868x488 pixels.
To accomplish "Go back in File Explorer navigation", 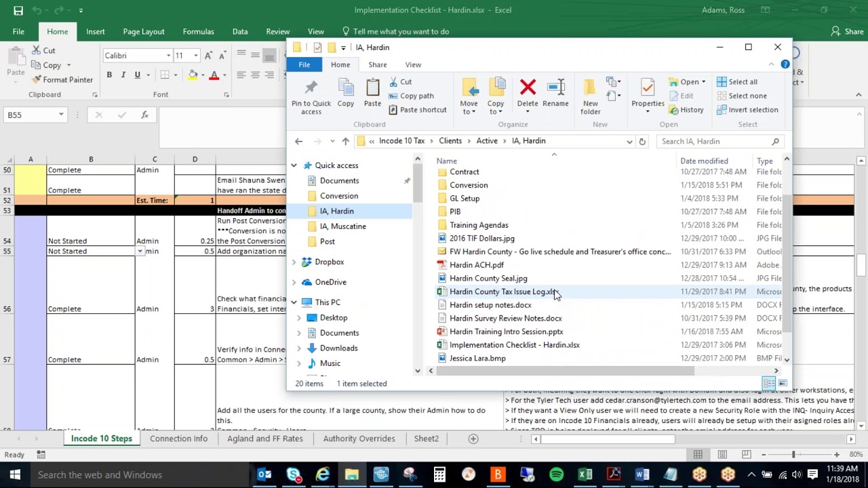I will [298, 141].
